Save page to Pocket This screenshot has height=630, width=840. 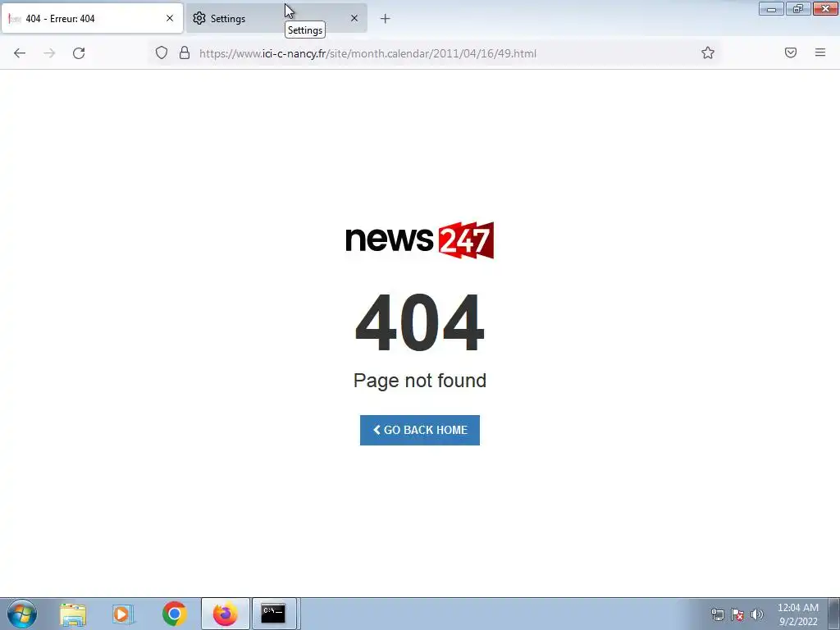[x=791, y=52]
